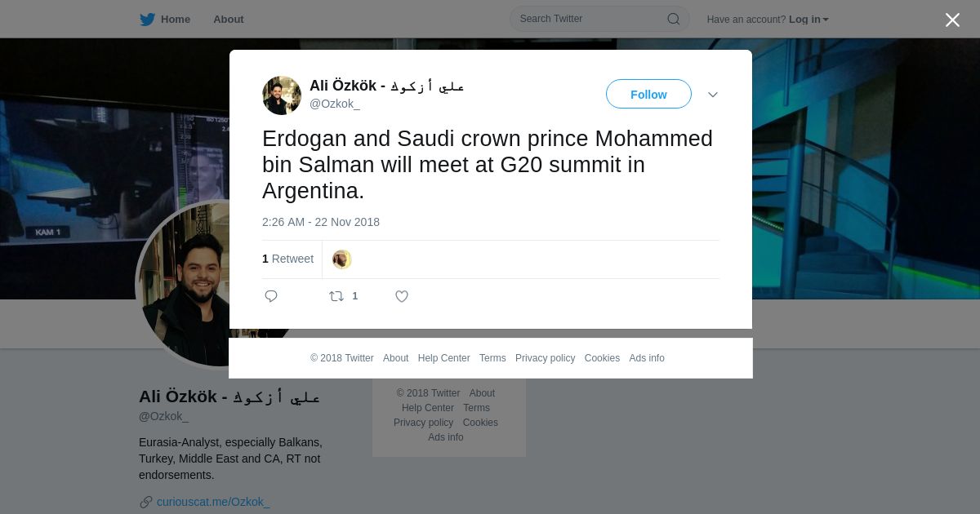This screenshot has width=980, height=514.
Task: Open the Log in dropdown
Action: coord(808,20)
